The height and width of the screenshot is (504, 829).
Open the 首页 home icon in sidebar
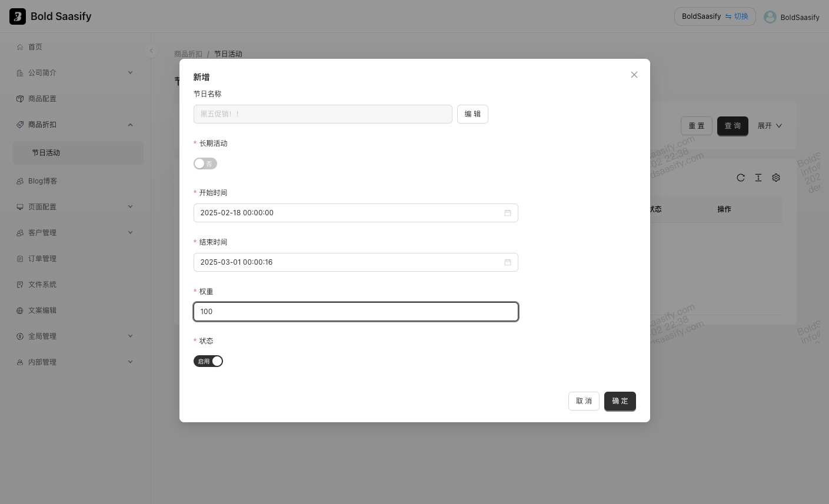tap(20, 47)
